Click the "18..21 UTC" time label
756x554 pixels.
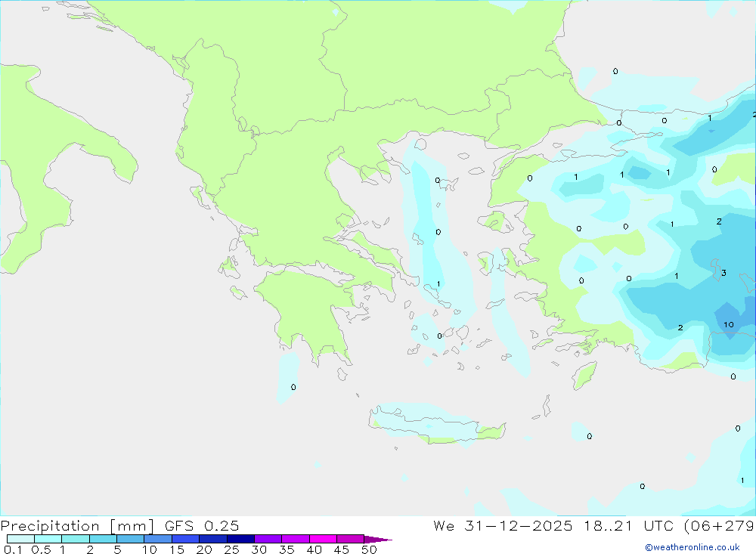[x=629, y=525]
